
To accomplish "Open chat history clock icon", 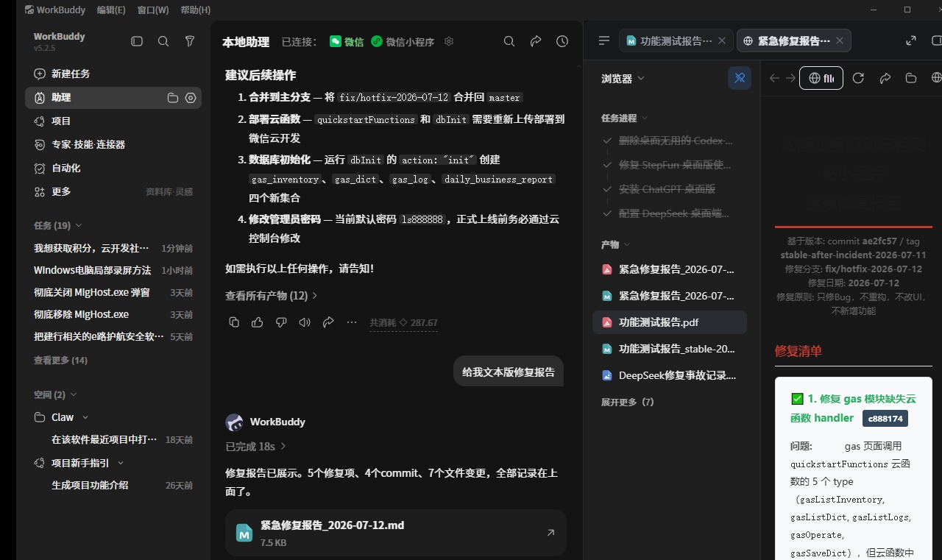I will click(x=562, y=41).
